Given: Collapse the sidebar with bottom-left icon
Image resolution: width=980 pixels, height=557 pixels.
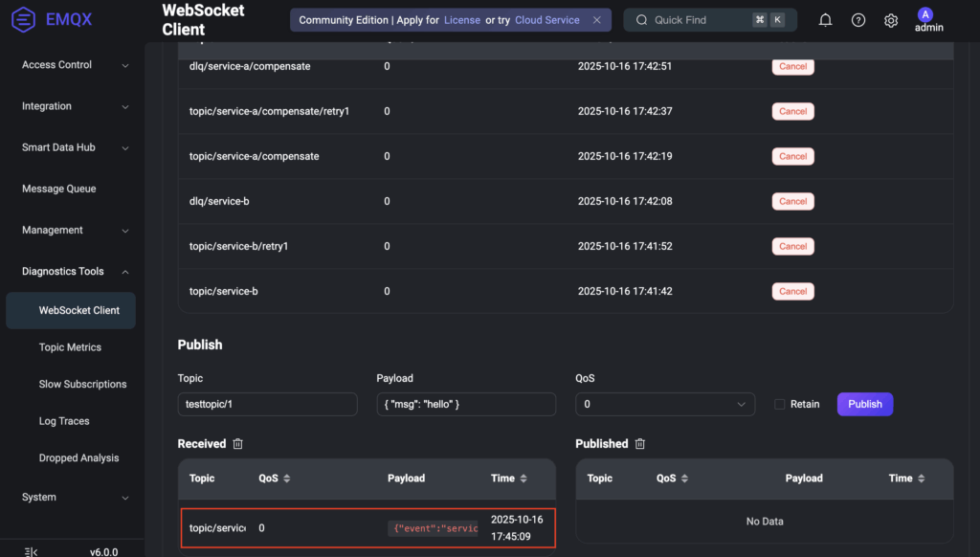Looking at the screenshot, I should pyautogui.click(x=31, y=551).
